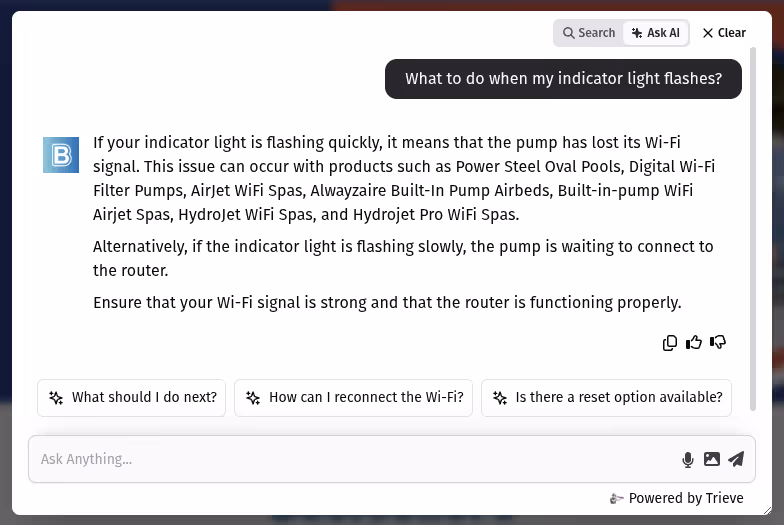Click the resize handle in the bottom-right corner
This screenshot has height=525, width=784.
click(x=765, y=508)
